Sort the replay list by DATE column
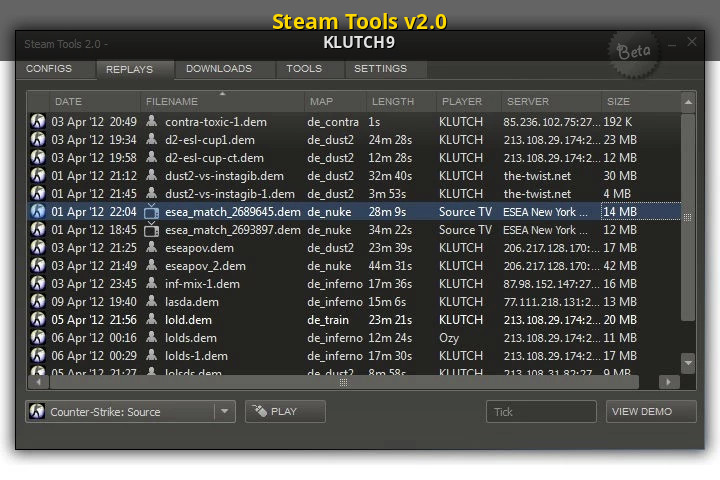Screen dimensions: 720x480 click(68, 102)
